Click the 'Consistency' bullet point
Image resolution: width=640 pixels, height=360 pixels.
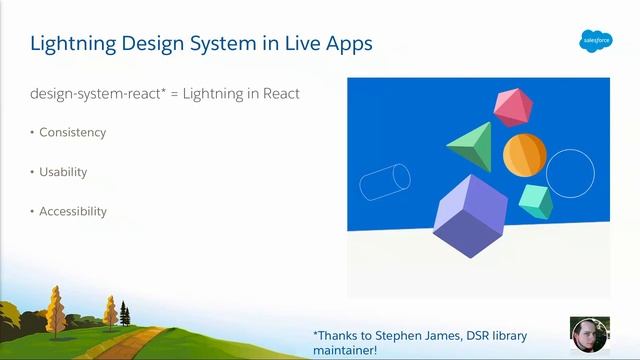pos(68,132)
